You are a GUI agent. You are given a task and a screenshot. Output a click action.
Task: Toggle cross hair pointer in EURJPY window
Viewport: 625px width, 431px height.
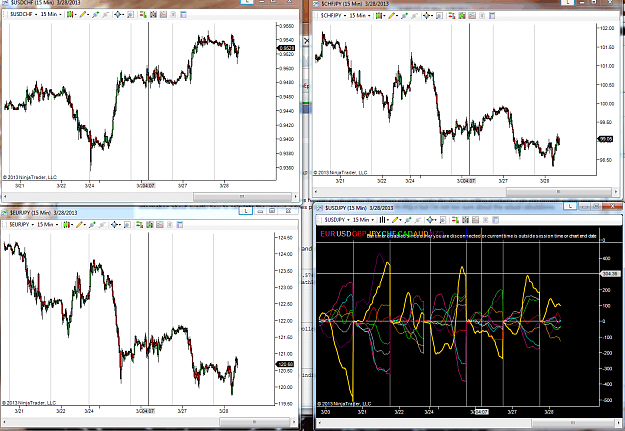point(114,224)
